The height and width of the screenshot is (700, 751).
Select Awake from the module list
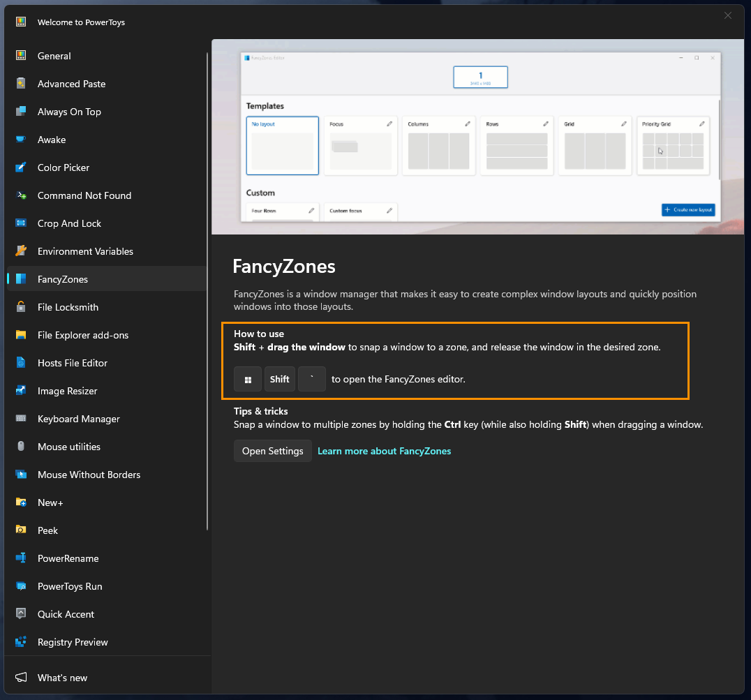click(106, 140)
